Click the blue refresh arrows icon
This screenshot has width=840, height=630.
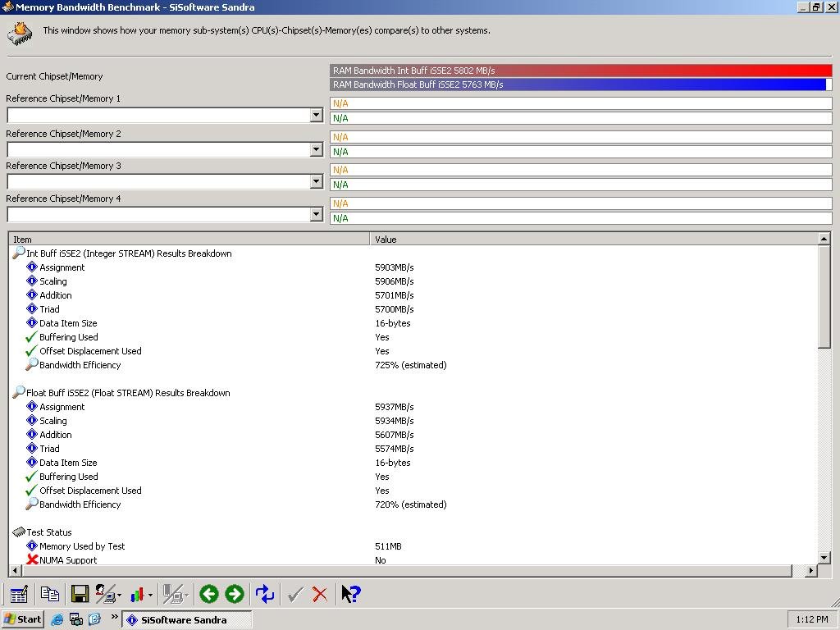click(x=265, y=594)
